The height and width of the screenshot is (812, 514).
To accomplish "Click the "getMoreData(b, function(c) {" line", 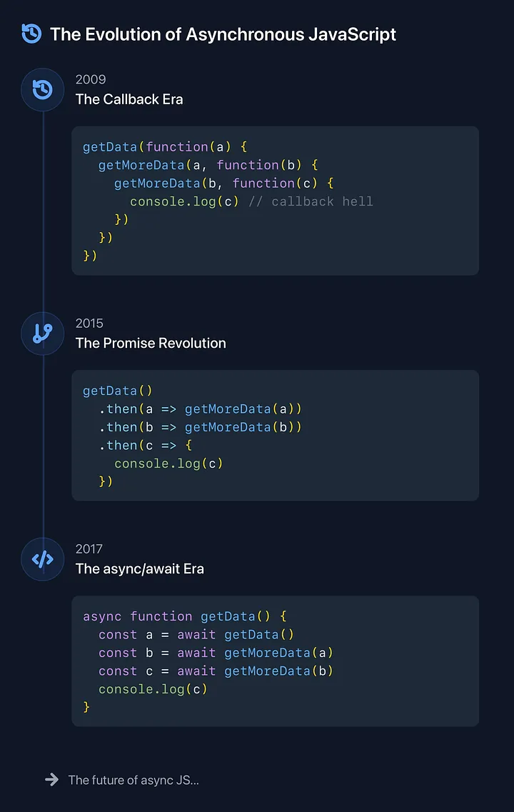I will click(x=223, y=184).
